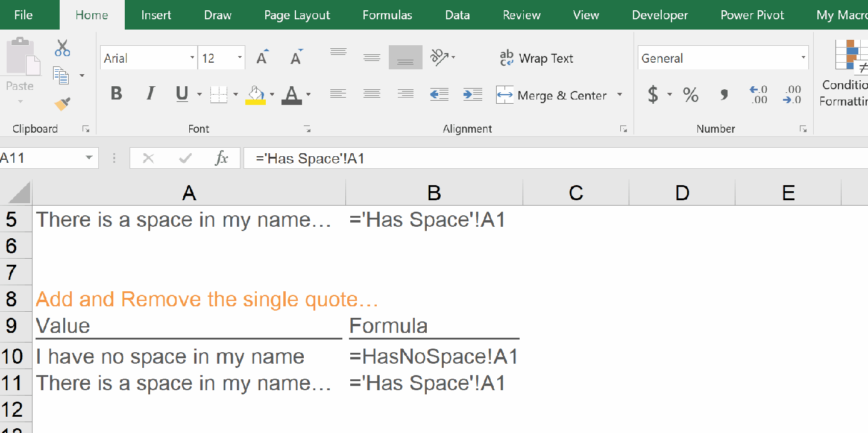Switch to the Formulas ribbon tab
Viewport: 868px width, 433px height.
tap(387, 15)
